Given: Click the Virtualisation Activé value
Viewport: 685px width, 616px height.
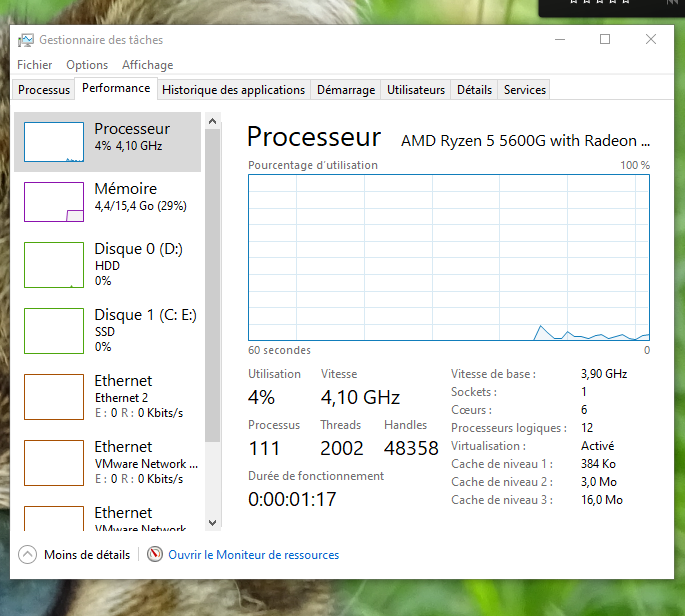Looking at the screenshot, I should click(x=597, y=446).
